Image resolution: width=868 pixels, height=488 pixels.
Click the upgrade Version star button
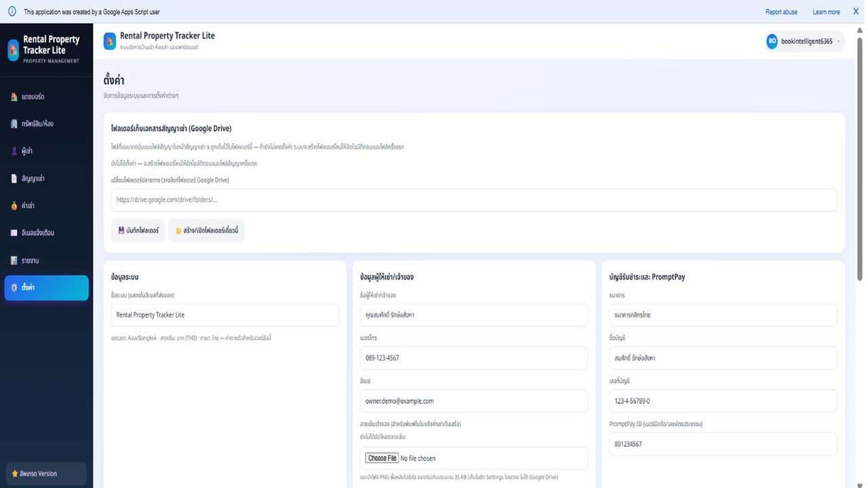[x=45, y=473]
